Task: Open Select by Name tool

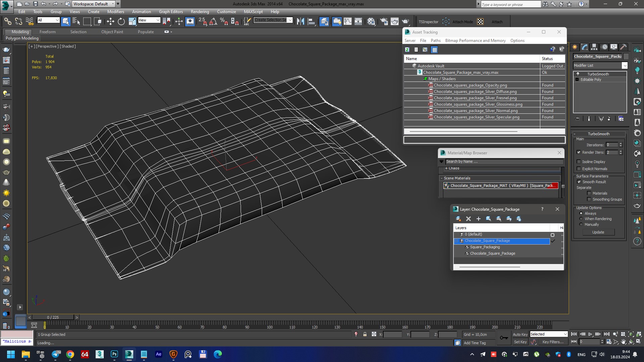Action: point(76,21)
